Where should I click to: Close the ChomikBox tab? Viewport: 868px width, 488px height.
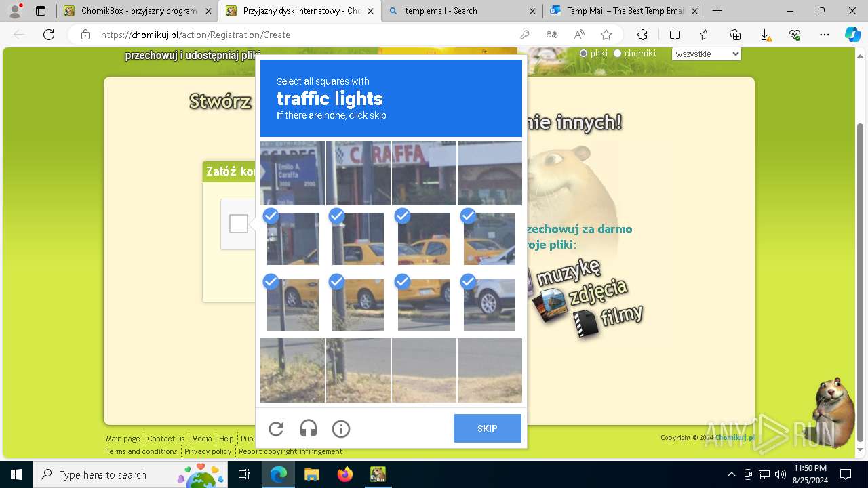[208, 11]
